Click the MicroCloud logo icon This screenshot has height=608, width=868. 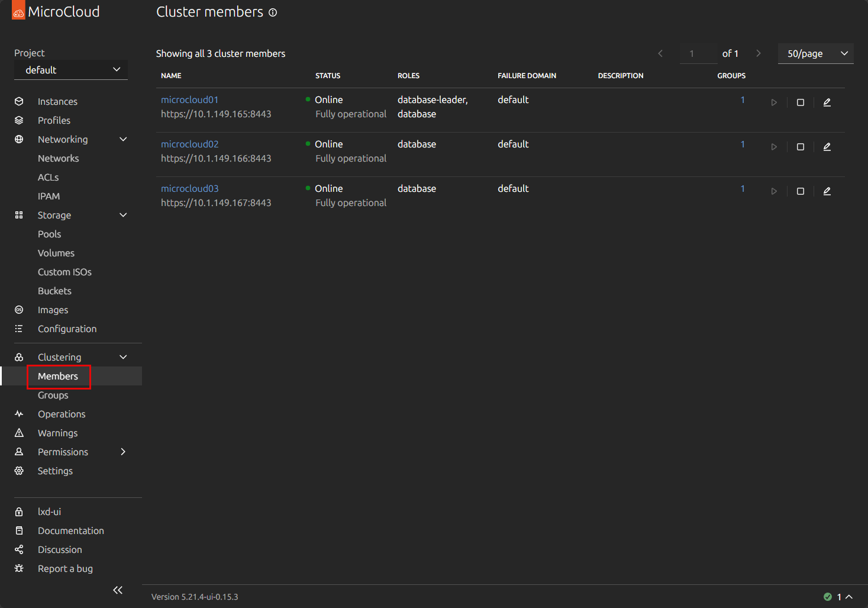coord(18,11)
